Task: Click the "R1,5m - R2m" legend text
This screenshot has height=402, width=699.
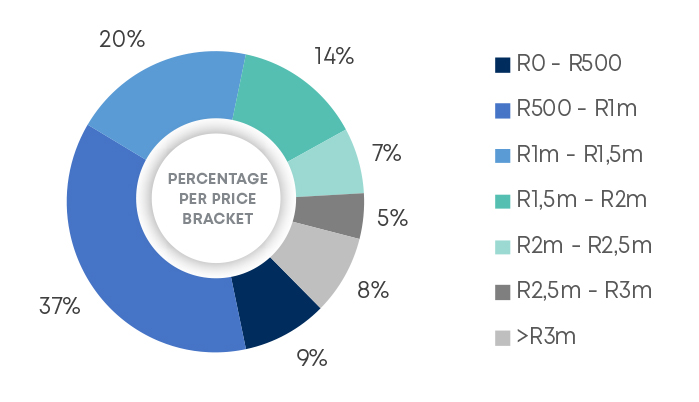Action: tap(582, 201)
